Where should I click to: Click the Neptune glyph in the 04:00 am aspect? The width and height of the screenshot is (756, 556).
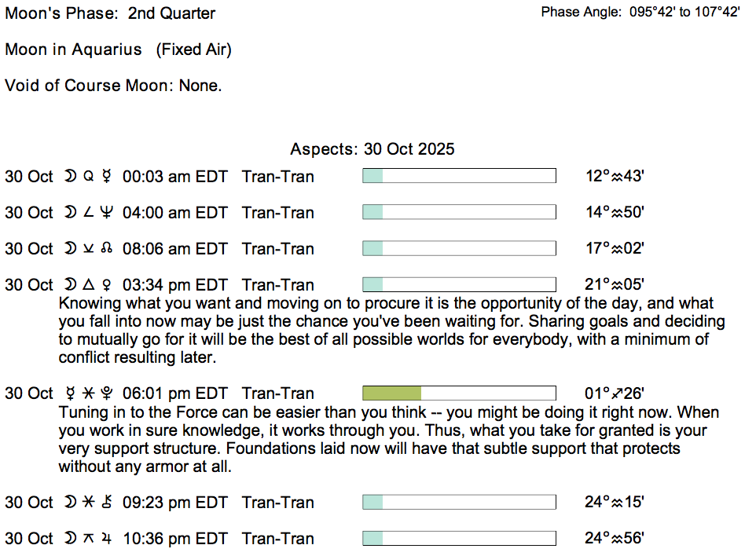(106, 213)
